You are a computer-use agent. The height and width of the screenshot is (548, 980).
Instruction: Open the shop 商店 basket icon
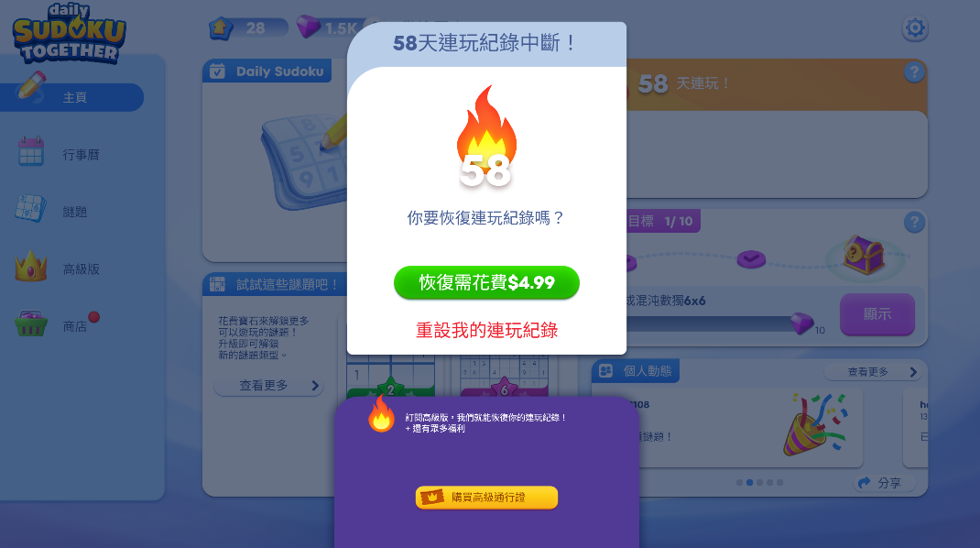30,323
